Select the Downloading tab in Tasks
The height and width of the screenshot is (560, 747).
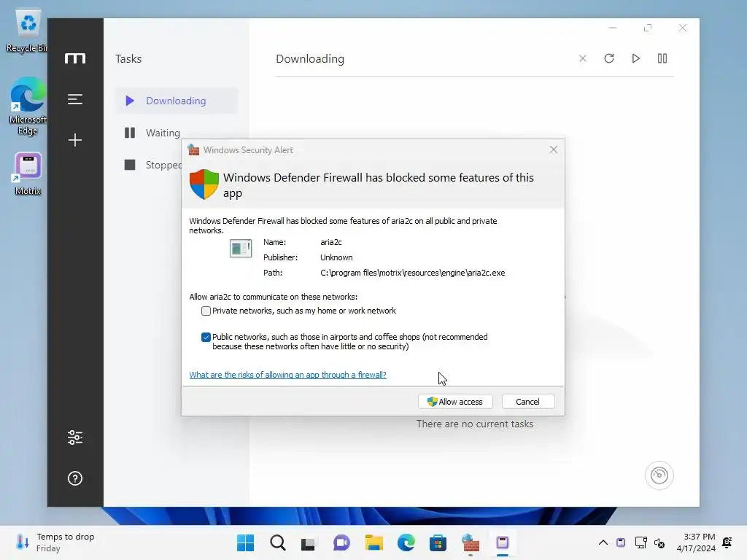[177, 101]
